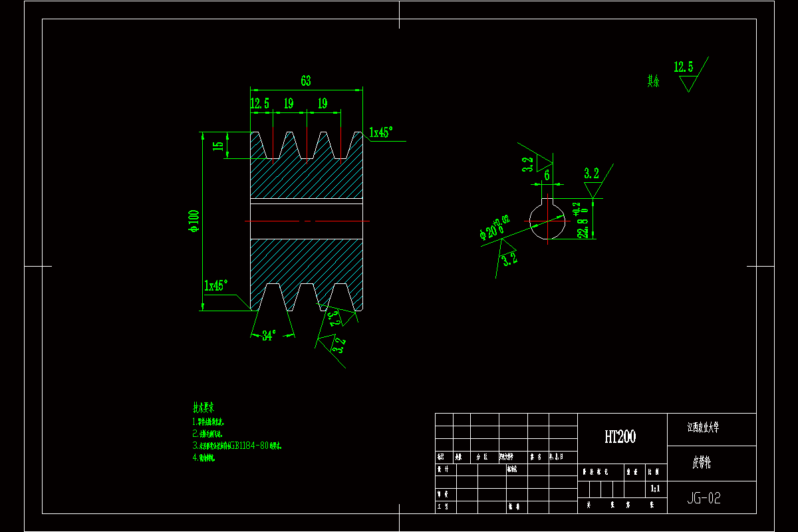Screen dimensions: 798x532
Task: Select the overall width dimension "63"
Action: (306, 81)
